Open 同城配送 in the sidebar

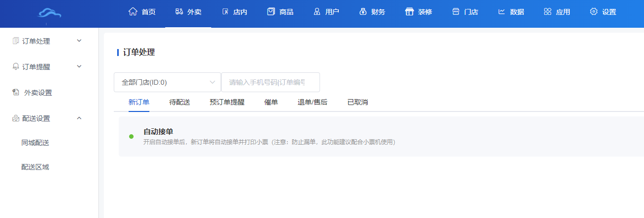click(35, 143)
